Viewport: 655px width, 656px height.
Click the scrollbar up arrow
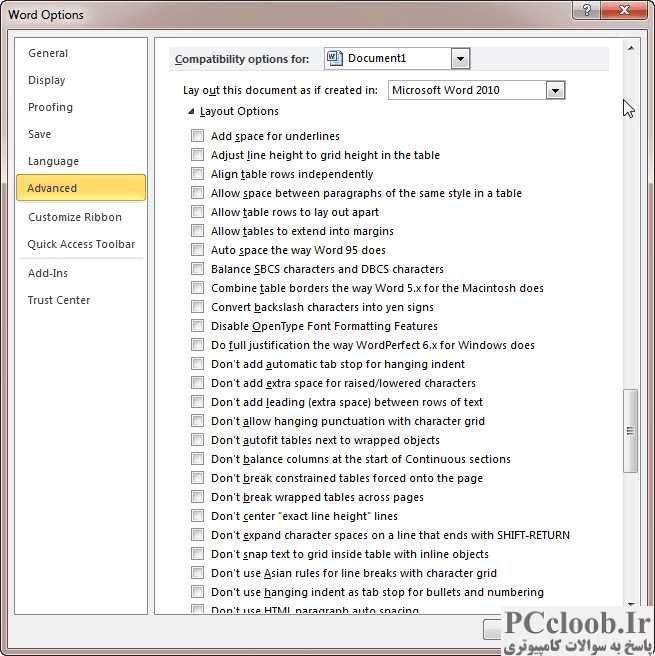630,48
